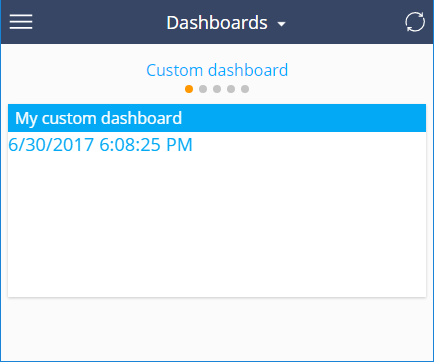The image size is (434, 362).
Task: Select the orange first page indicator dot
Action: 189,89
